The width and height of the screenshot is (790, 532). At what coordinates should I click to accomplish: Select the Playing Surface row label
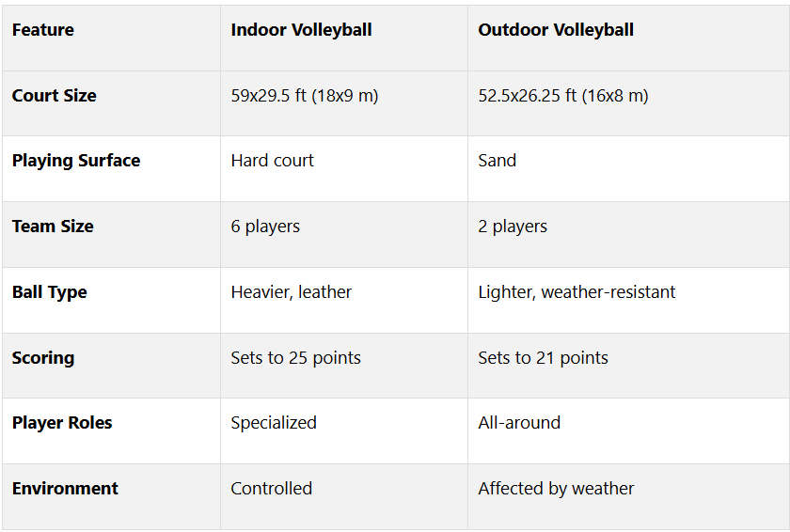click(76, 161)
